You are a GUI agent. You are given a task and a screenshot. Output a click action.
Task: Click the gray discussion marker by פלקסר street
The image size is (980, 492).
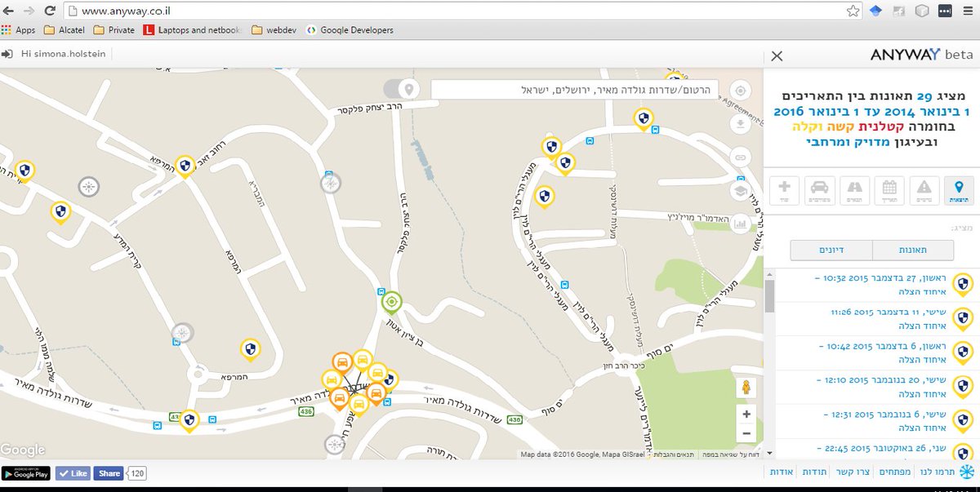332,184
